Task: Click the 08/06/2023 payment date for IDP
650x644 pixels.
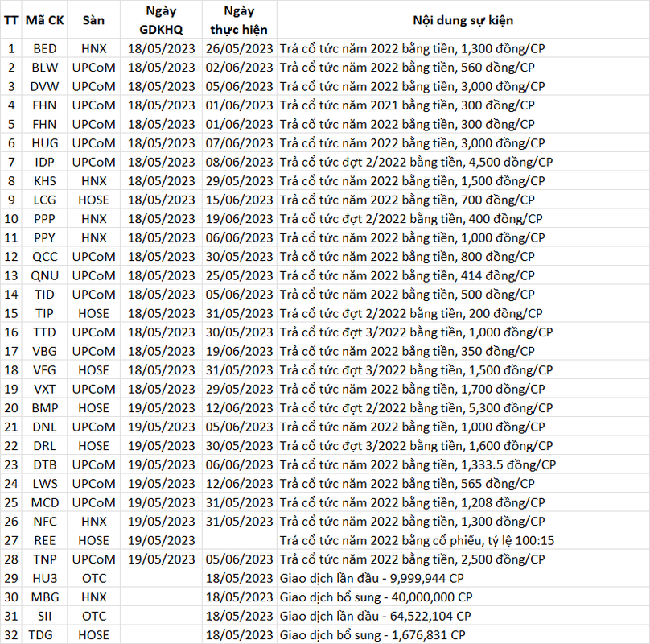Action: pyautogui.click(x=239, y=162)
